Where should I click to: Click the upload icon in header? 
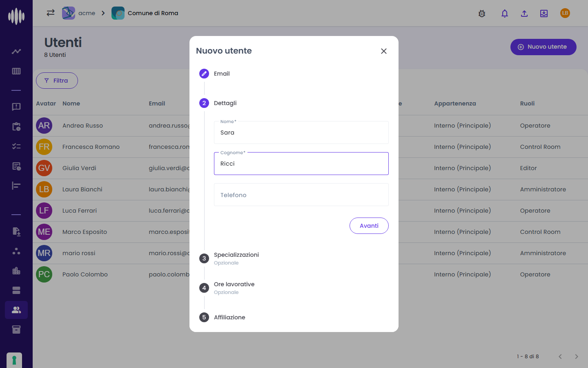[x=524, y=13]
